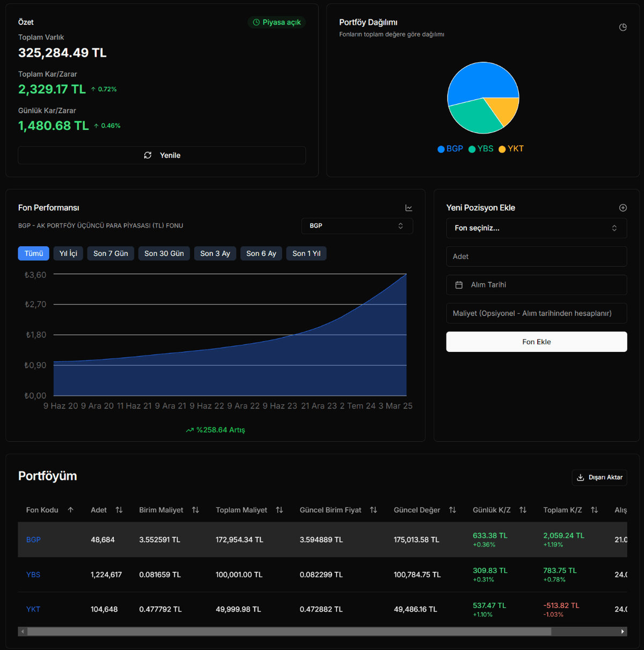Click the Dışarı Aktar export button
The image size is (644, 650).
pos(599,477)
